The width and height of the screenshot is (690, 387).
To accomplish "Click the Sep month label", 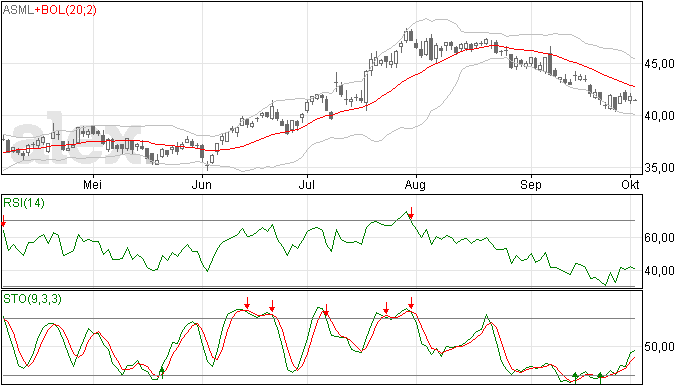I will tap(531, 185).
